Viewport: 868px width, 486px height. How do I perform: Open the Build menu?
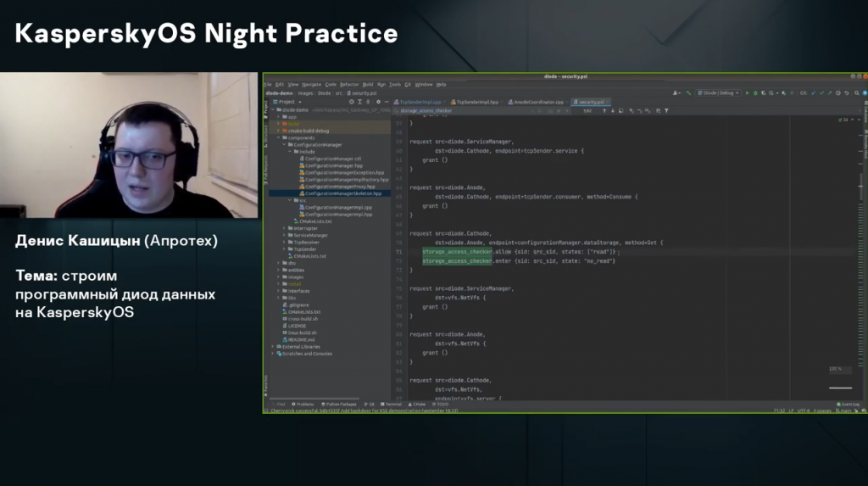(368, 85)
